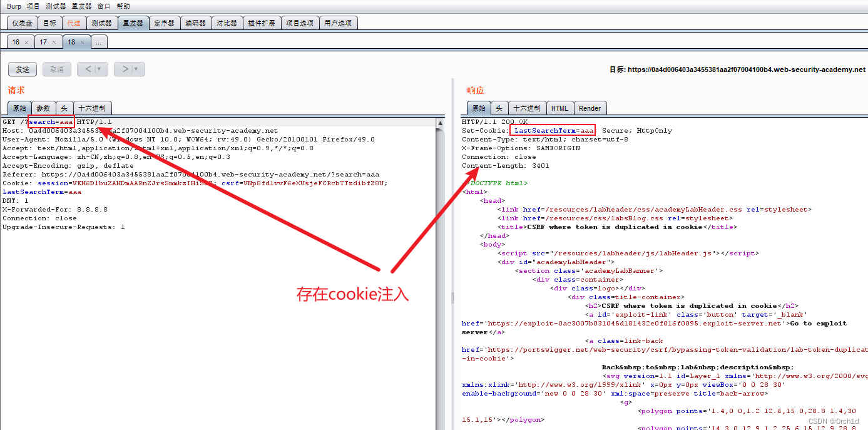Open the 项目 menu
868x430 pixels.
(x=33, y=6)
